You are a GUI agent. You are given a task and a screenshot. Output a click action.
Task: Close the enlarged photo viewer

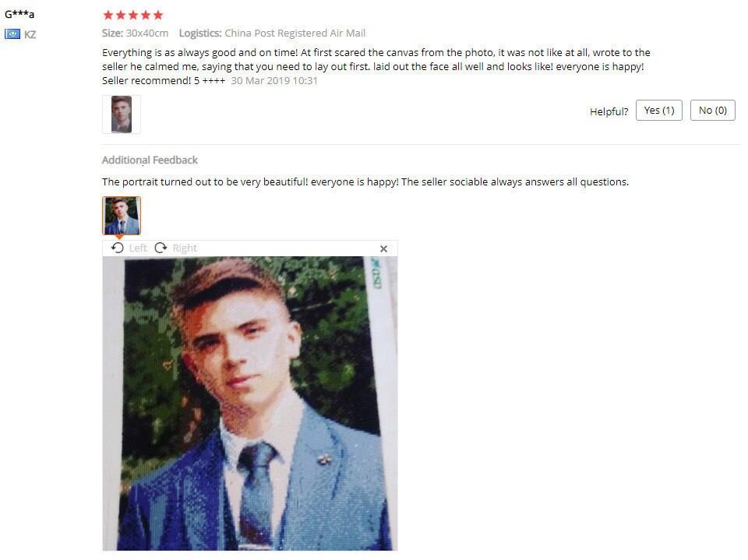click(383, 248)
